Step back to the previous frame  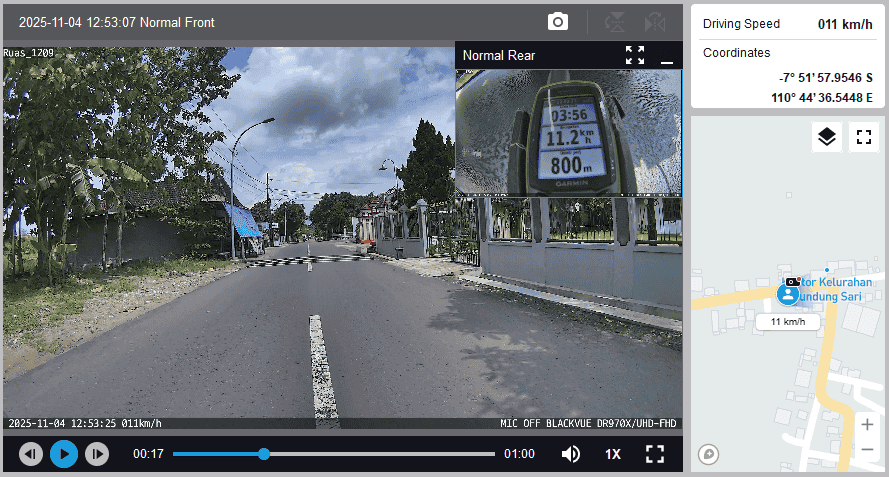point(31,454)
